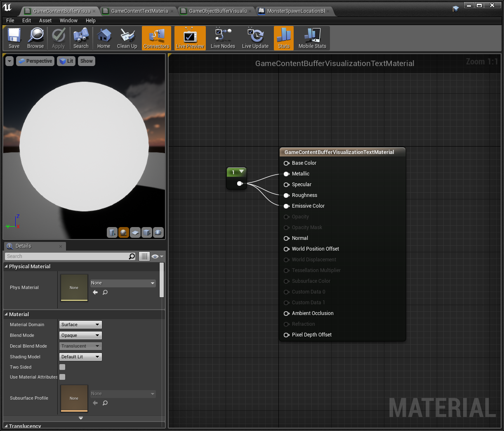Select the Home toolbar icon
The height and width of the screenshot is (431, 504).
click(x=104, y=38)
